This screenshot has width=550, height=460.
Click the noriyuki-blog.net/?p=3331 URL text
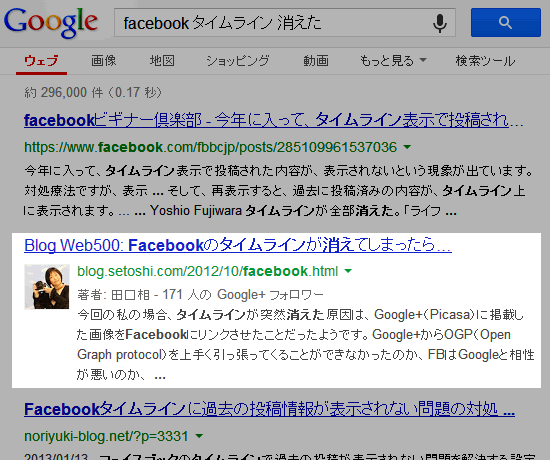(x=106, y=436)
